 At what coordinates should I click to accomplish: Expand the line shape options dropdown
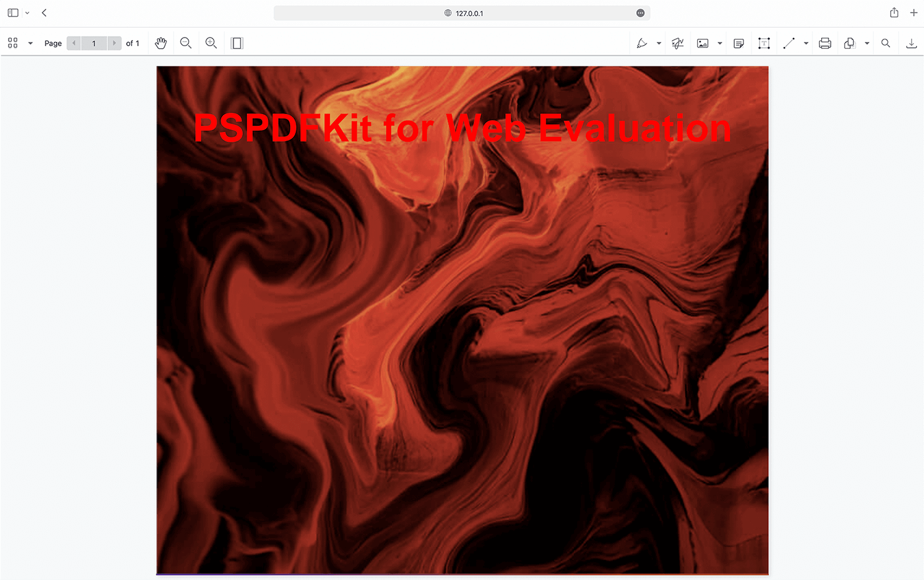click(806, 43)
